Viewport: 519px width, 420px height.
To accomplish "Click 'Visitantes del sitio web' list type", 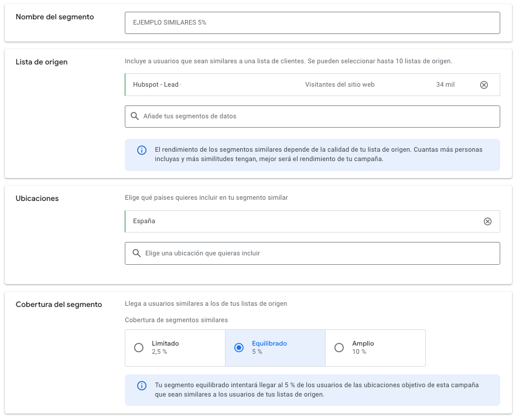I will (339, 85).
